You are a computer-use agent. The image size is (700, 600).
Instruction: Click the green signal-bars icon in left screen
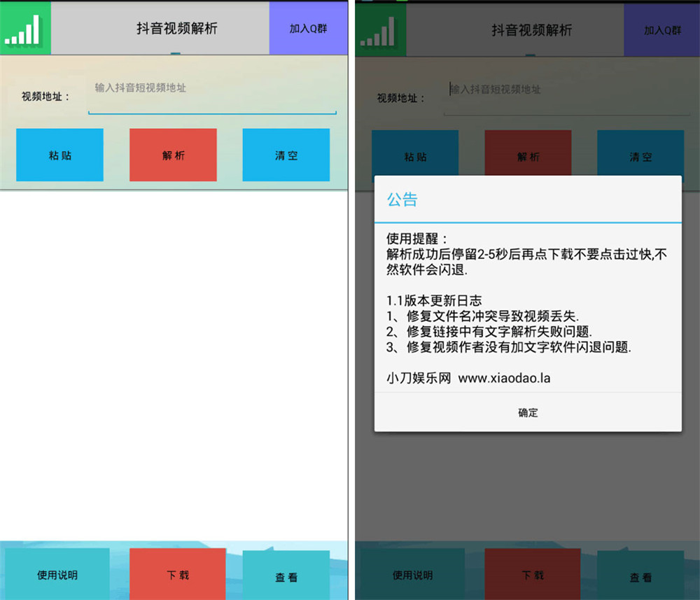tap(25, 28)
